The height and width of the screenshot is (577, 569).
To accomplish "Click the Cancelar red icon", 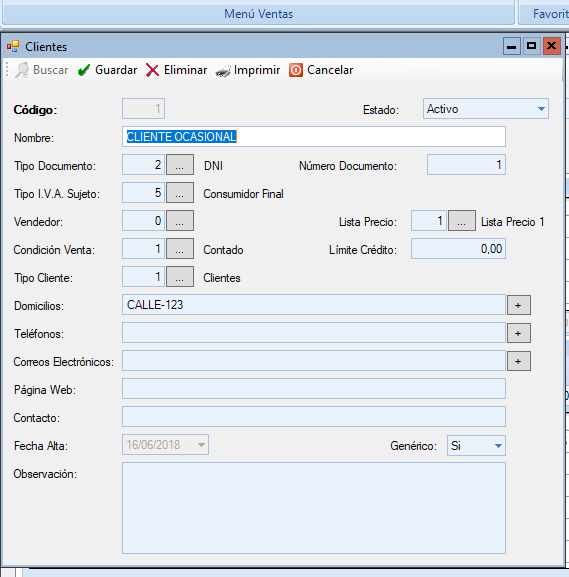I will point(296,70).
